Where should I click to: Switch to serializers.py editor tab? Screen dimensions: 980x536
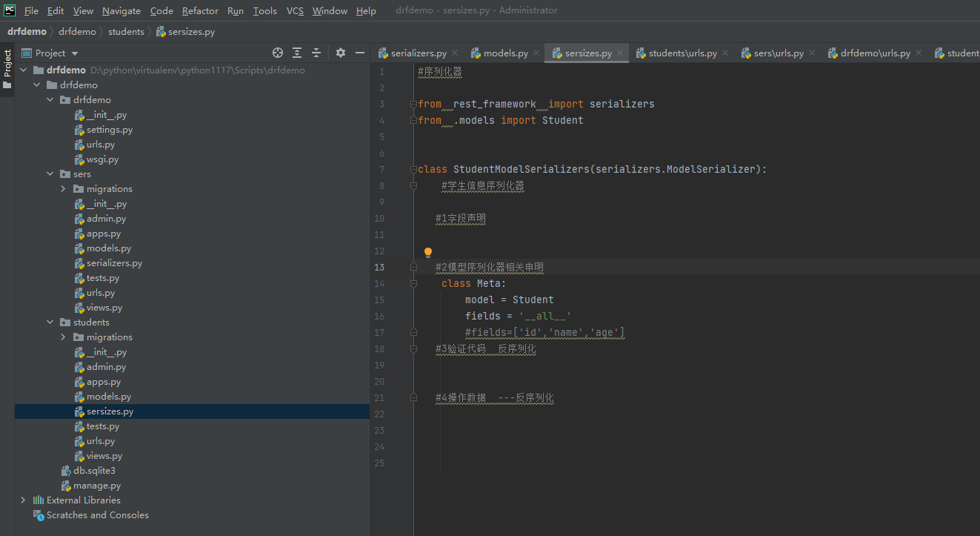coord(419,53)
